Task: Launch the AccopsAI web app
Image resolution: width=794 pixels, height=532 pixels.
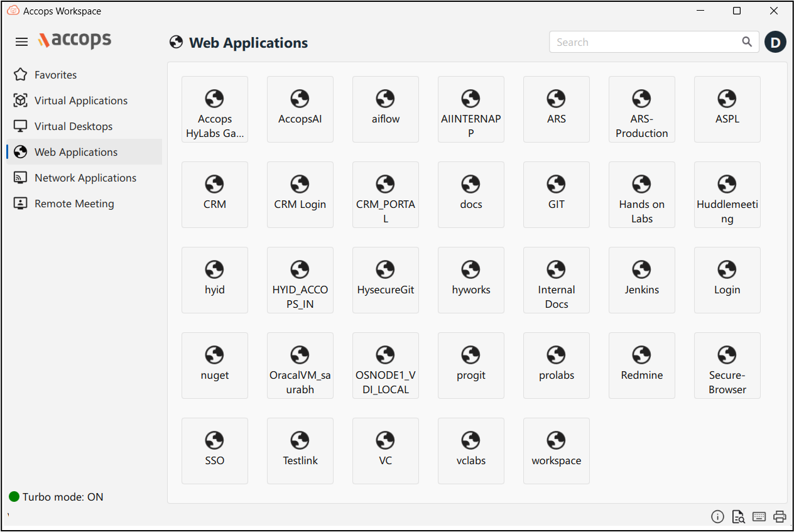Action: (x=300, y=109)
